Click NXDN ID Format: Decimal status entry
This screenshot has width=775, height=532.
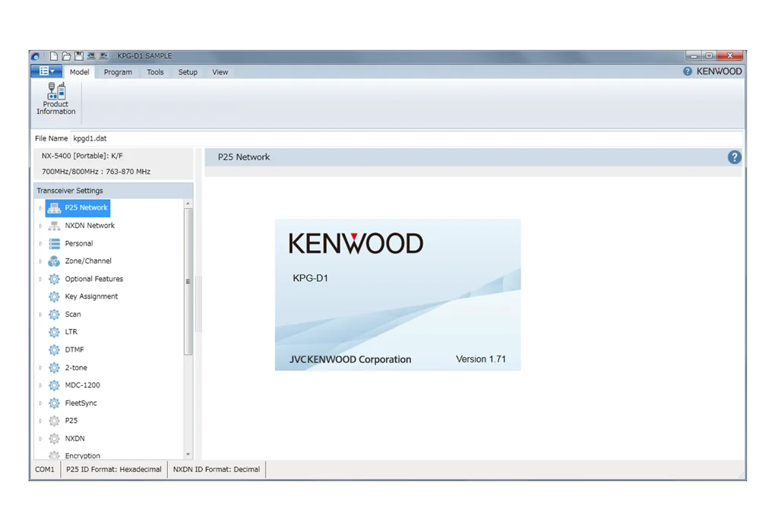[x=217, y=469]
